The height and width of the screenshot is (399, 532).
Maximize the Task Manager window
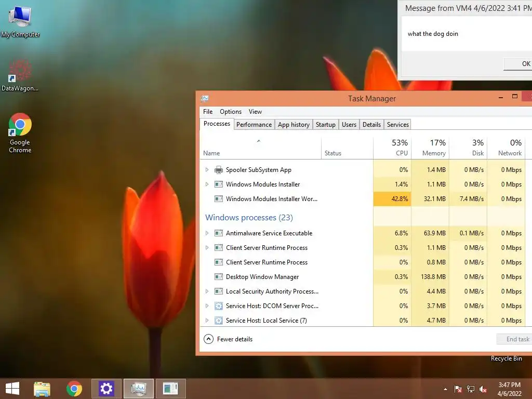click(x=515, y=97)
